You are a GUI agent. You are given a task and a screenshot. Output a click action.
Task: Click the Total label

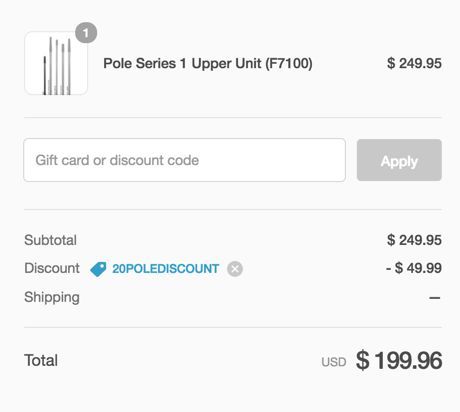pyautogui.click(x=41, y=360)
